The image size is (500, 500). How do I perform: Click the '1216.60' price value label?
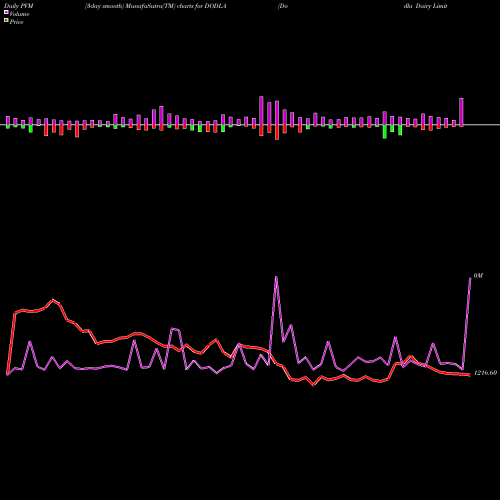pos(485,373)
